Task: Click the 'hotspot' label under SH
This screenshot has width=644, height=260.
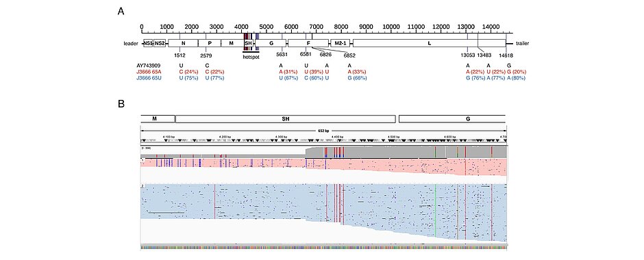Action: point(251,57)
